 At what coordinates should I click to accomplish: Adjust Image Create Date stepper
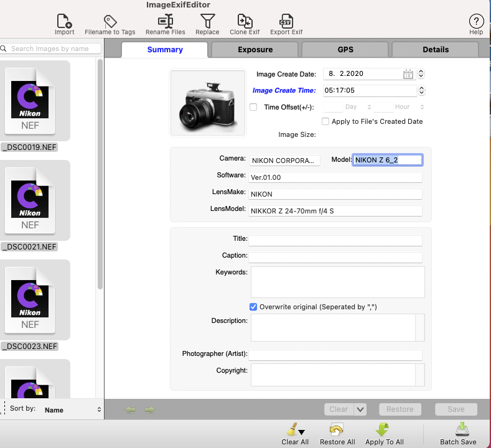tap(421, 74)
